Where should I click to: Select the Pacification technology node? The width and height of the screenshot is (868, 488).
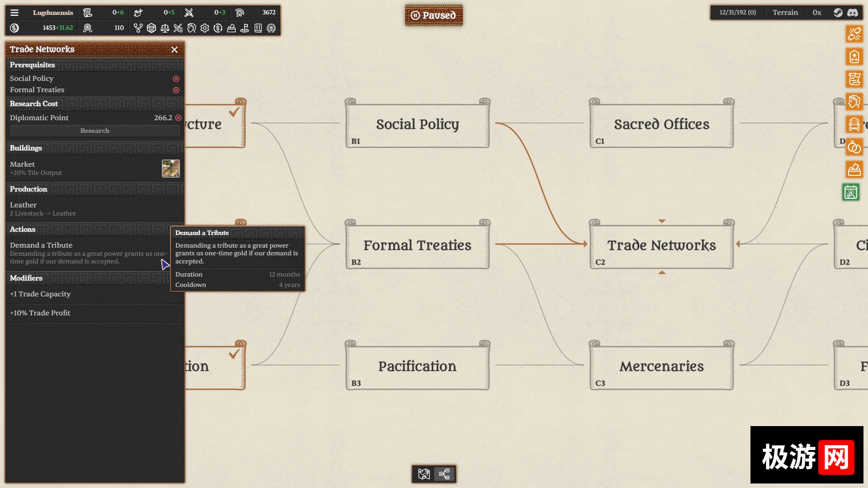(417, 366)
